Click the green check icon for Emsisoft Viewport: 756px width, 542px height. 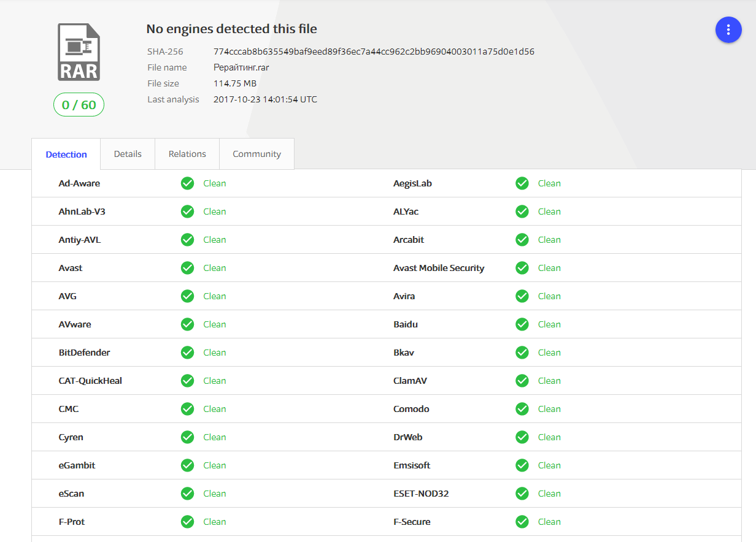point(522,465)
